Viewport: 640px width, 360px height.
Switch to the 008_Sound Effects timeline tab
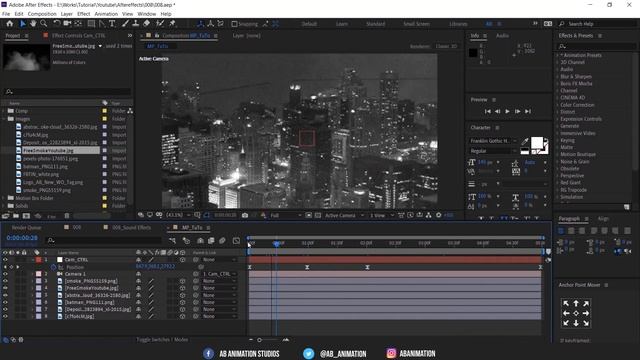pos(131,227)
